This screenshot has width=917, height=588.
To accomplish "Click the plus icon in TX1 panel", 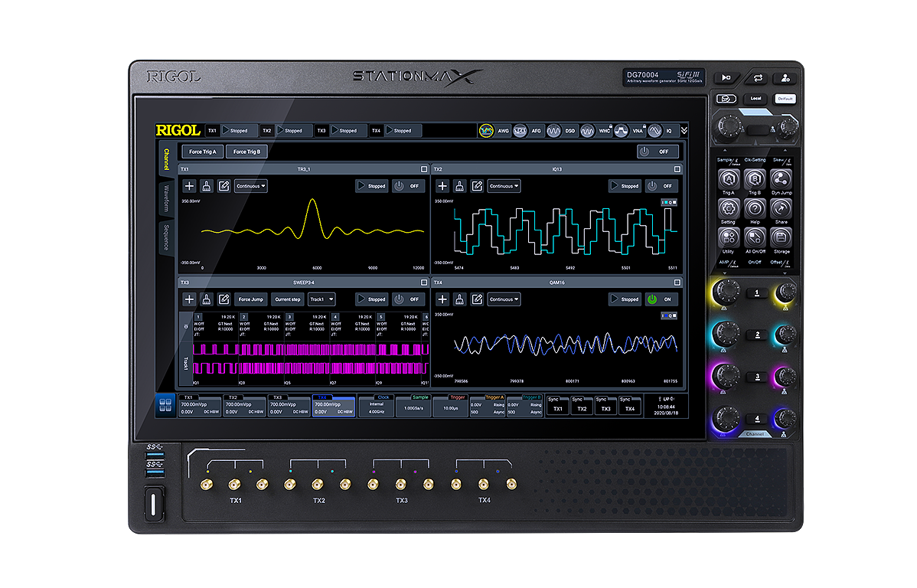I will click(189, 186).
